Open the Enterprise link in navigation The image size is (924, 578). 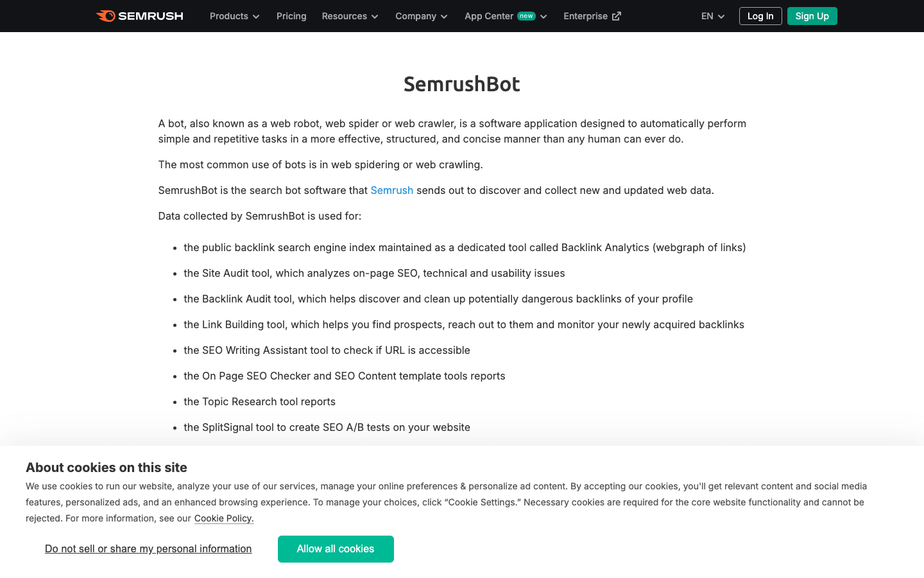(x=585, y=16)
